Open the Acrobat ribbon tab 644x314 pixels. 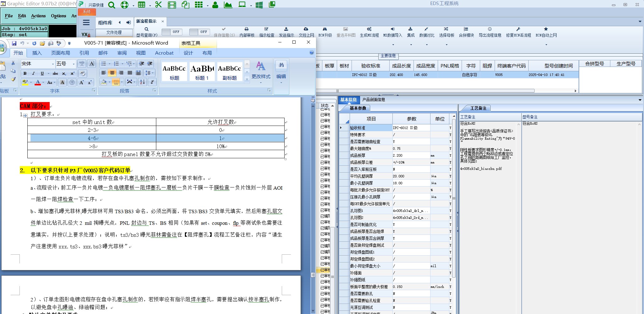[x=164, y=53]
